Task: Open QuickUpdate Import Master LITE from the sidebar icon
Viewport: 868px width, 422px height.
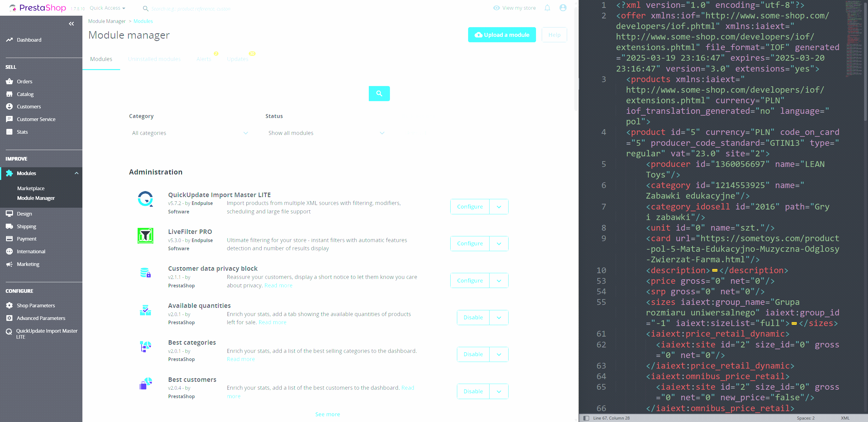Action: tap(10, 331)
